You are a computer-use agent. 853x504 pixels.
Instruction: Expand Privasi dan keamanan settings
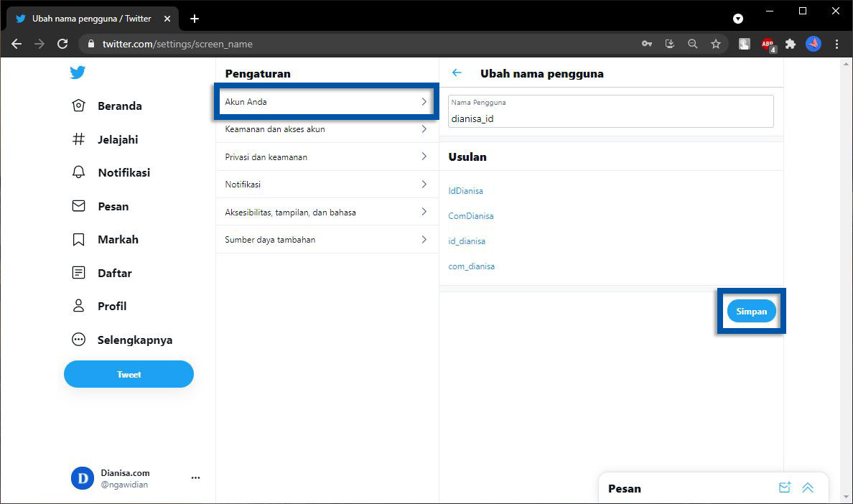[327, 157]
